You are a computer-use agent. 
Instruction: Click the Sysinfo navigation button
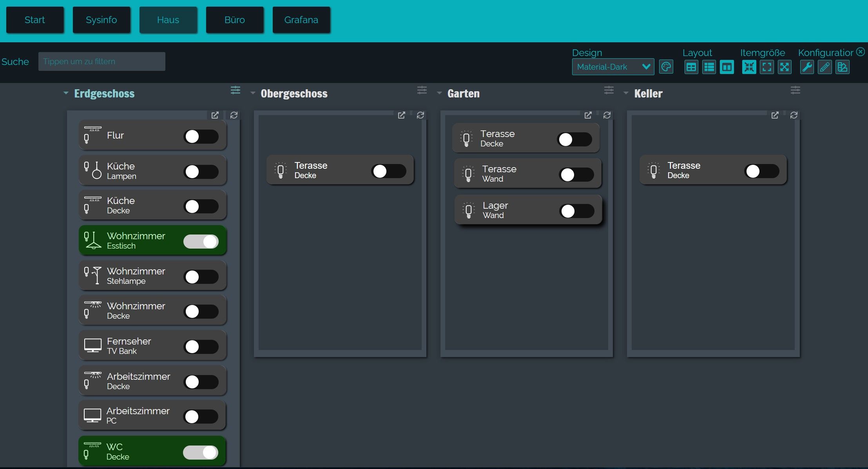(101, 20)
